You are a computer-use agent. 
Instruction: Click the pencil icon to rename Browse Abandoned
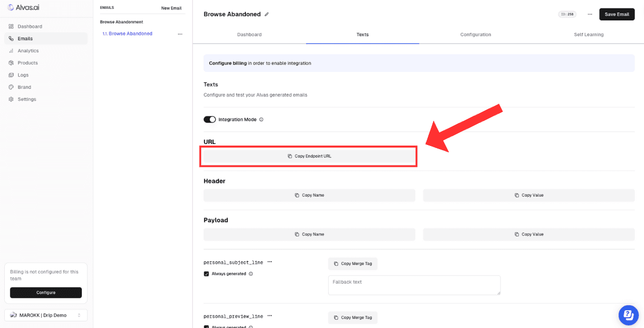(x=267, y=14)
